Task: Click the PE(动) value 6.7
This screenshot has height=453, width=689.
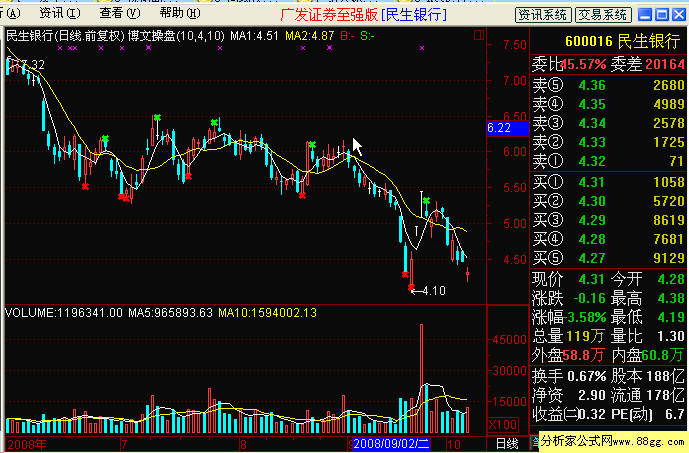Action: pos(676,414)
